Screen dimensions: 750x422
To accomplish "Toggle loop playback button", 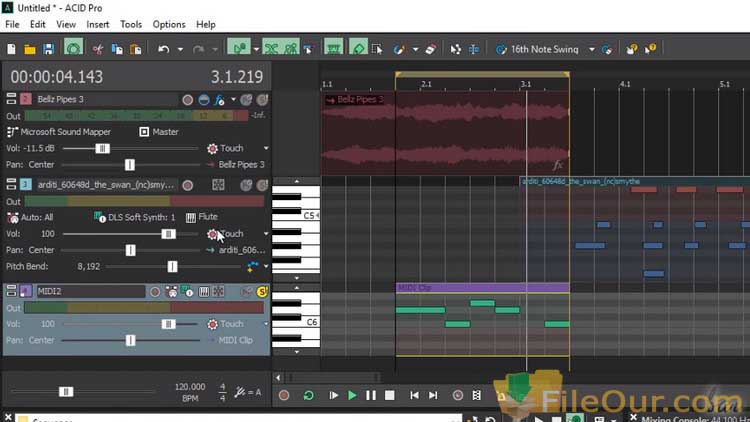I will [x=309, y=395].
